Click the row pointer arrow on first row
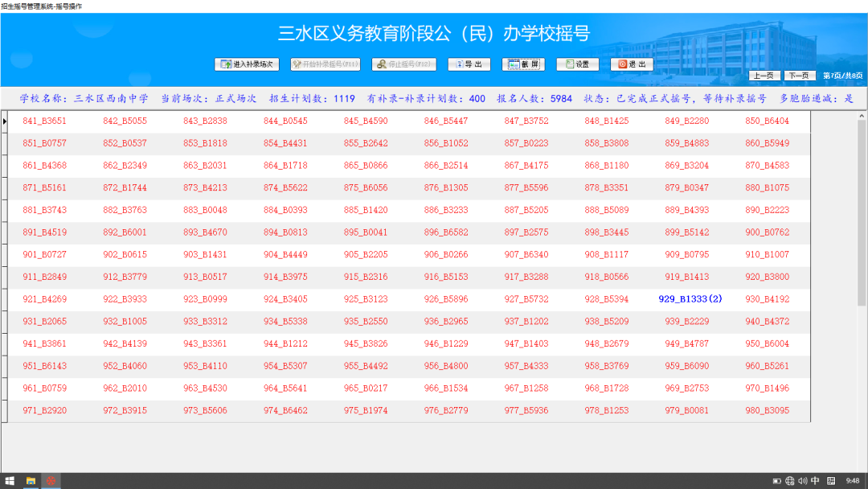The height and width of the screenshot is (489, 868). click(5, 121)
